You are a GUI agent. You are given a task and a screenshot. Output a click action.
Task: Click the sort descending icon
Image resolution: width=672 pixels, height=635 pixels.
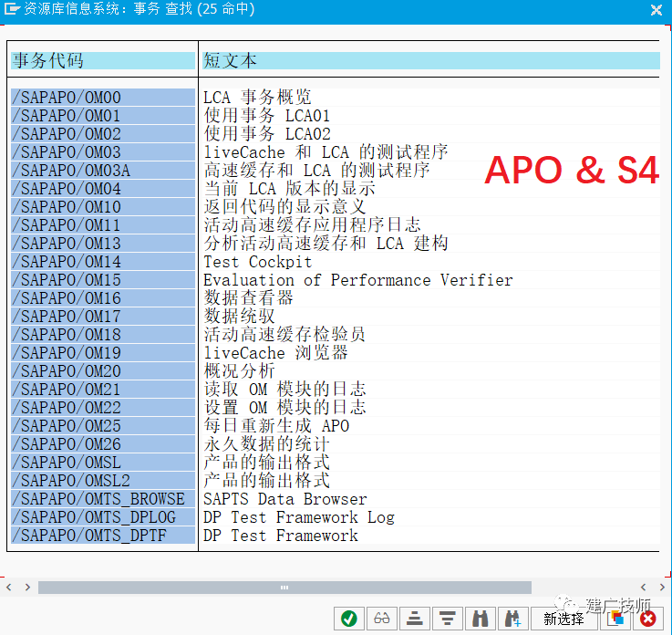point(448,619)
